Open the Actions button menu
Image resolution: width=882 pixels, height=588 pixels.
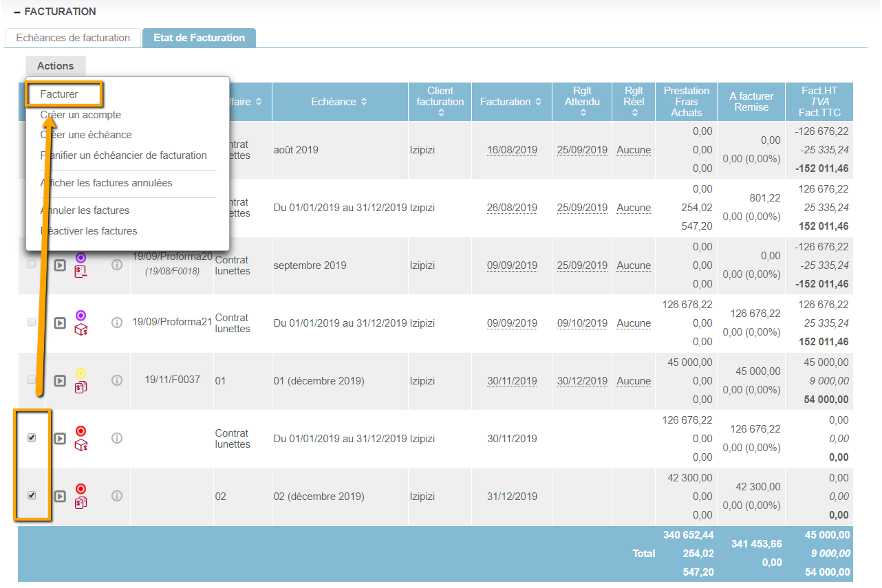tap(56, 66)
